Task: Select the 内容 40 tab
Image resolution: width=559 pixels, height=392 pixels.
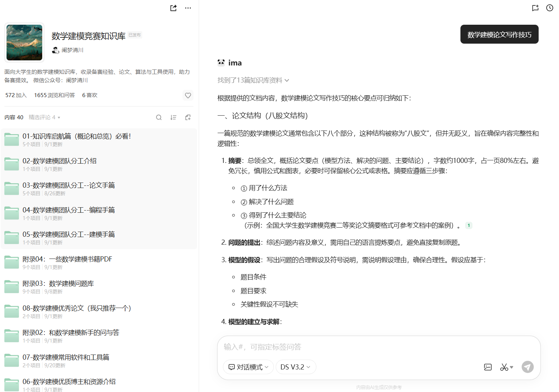Action: click(14, 117)
